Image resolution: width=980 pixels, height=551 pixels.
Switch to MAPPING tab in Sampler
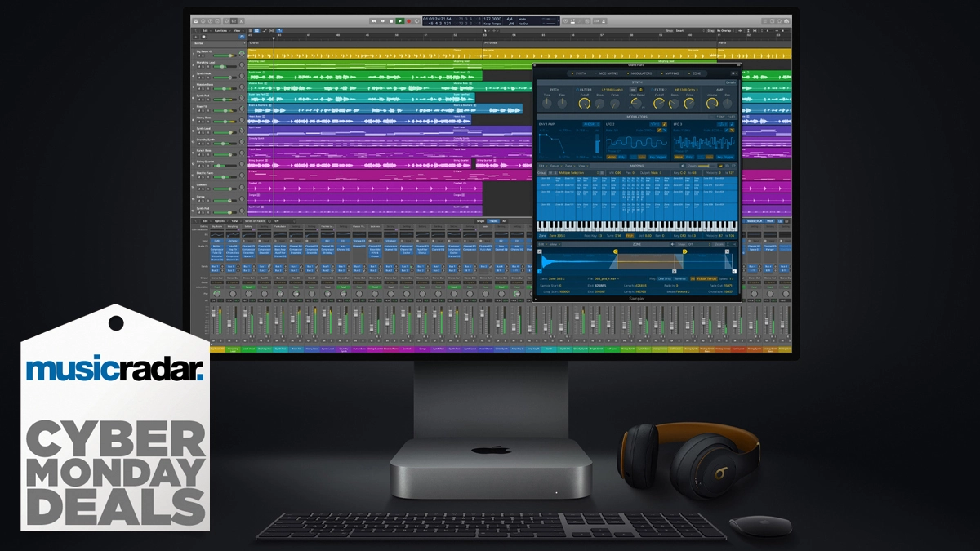(x=670, y=73)
